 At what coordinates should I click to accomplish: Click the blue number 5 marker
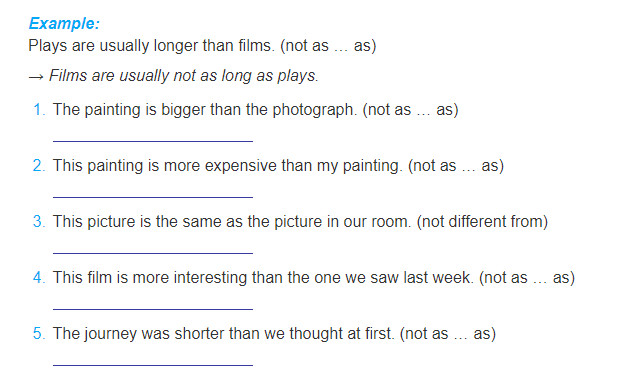tap(39, 333)
